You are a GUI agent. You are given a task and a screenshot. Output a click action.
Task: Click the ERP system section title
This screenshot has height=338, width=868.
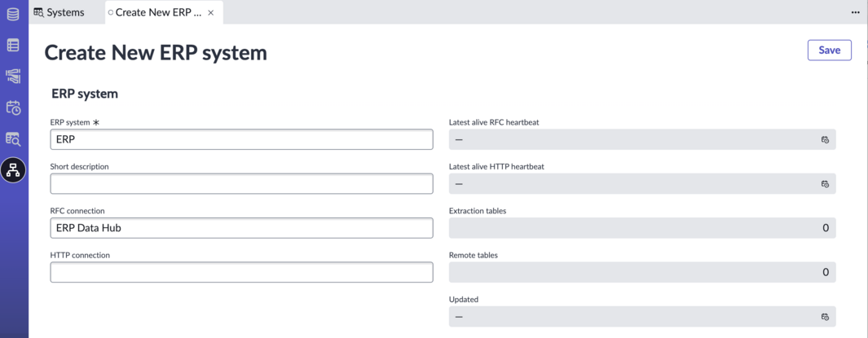pyautogui.click(x=85, y=94)
